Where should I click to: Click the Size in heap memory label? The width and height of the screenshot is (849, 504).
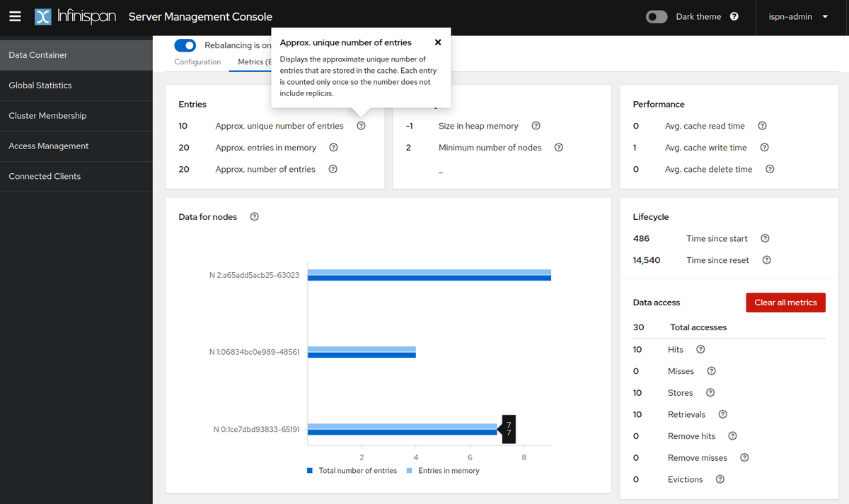click(478, 126)
